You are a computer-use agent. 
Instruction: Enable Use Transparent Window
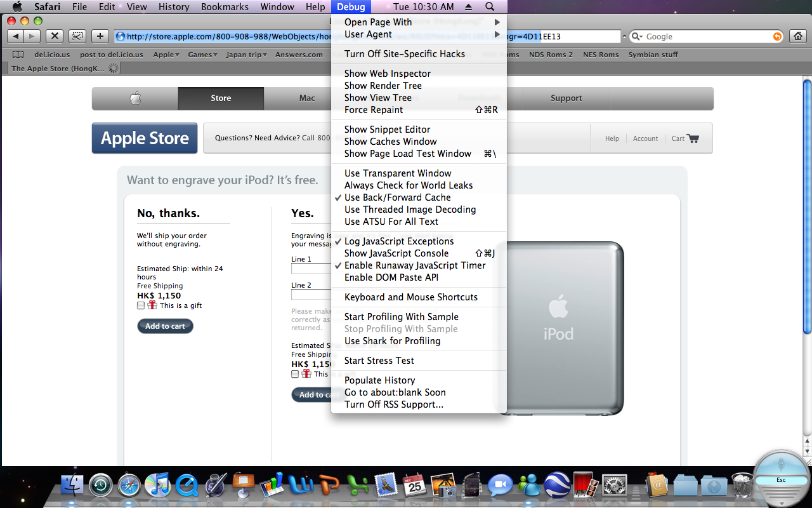click(419, 173)
